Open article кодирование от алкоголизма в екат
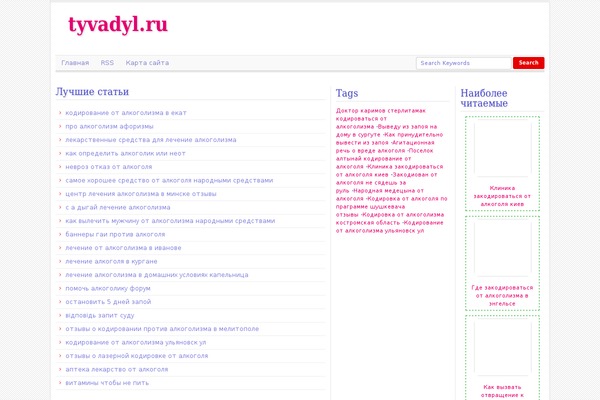The width and height of the screenshot is (600, 400). [126, 113]
